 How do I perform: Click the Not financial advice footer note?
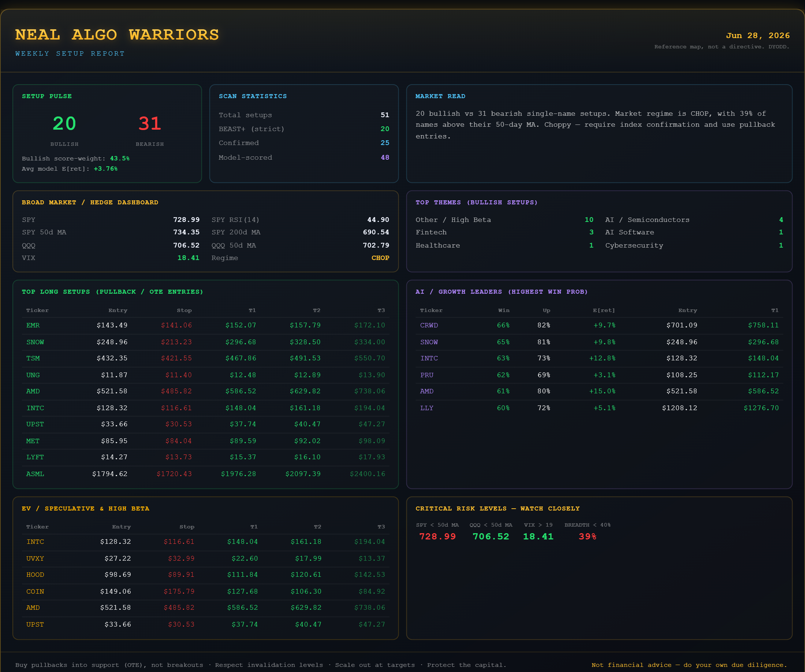coord(689,665)
